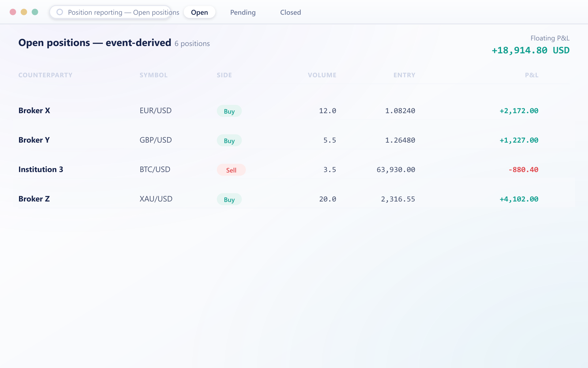Click the 1.08240 entry price
The image size is (588, 368).
400,111
